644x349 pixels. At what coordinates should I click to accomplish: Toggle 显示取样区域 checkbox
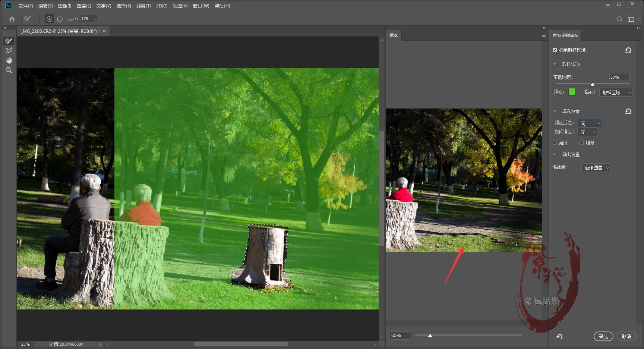click(555, 50)
